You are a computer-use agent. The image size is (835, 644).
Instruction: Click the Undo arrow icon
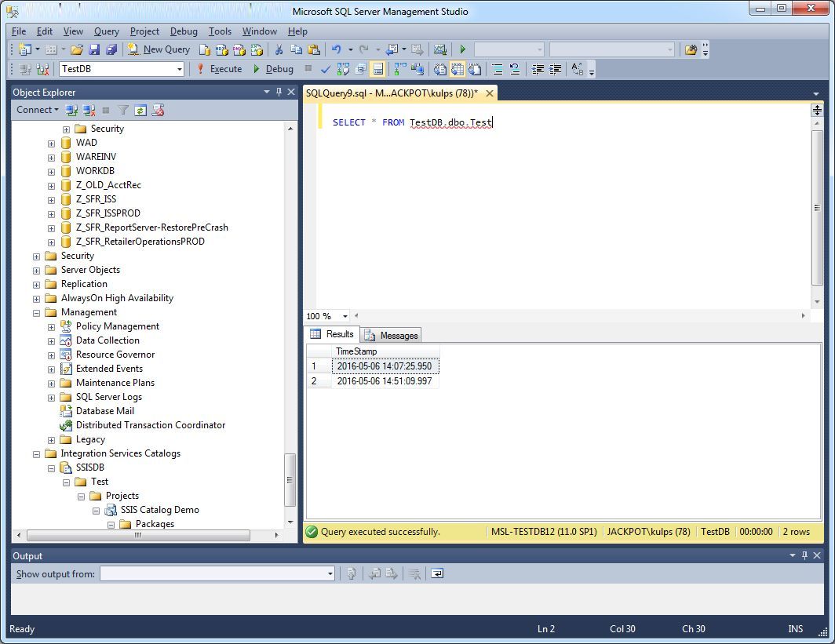(x=337, y=49)
